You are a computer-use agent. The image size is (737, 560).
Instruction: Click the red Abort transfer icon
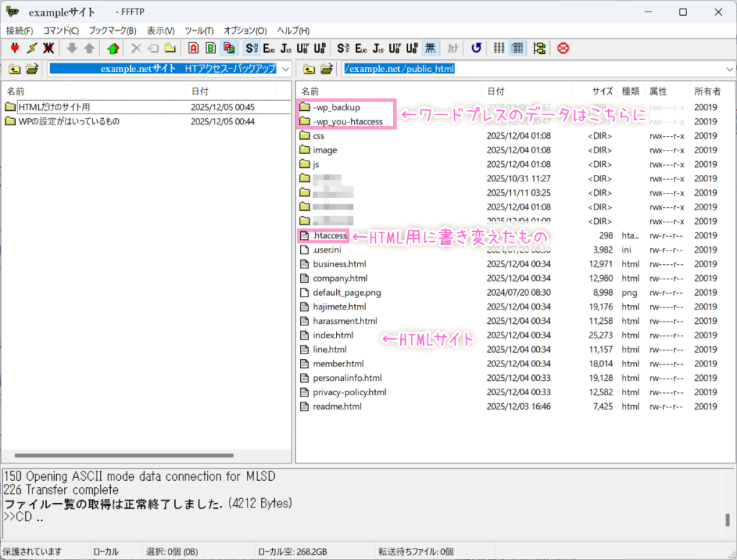tap(563, 48)
